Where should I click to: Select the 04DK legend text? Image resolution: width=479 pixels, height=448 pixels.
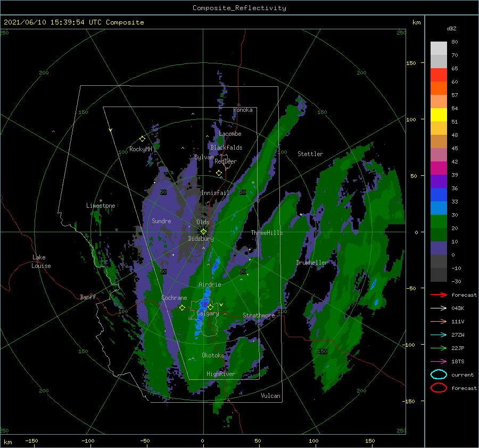pos(458,308)
